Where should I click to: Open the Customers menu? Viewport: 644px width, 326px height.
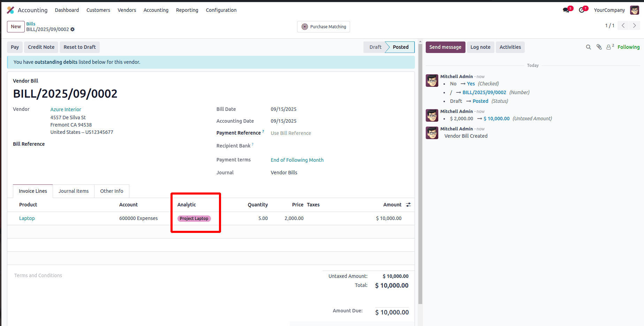[x=98, y=10]
